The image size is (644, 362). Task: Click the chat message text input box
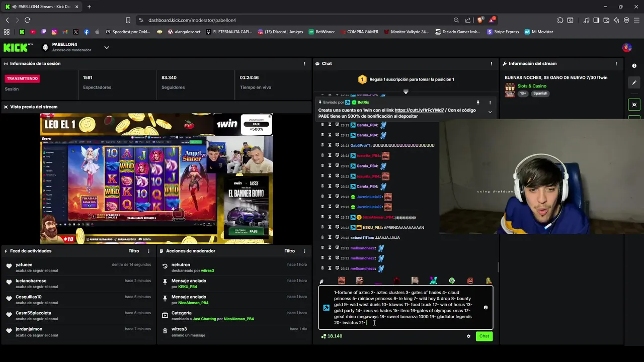coord(406,307)
